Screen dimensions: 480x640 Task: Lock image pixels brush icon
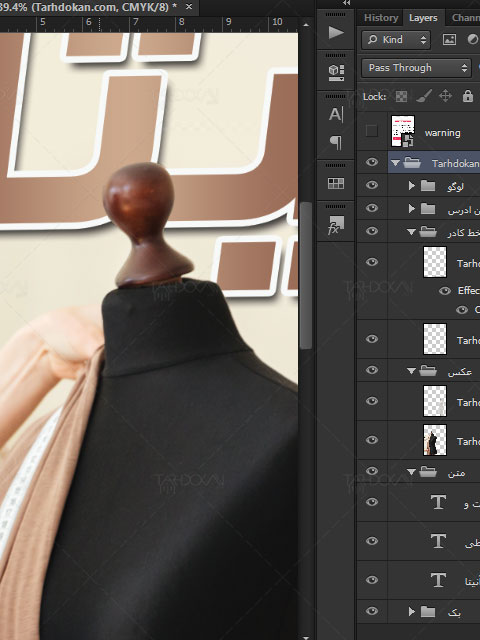click(424, 96)
